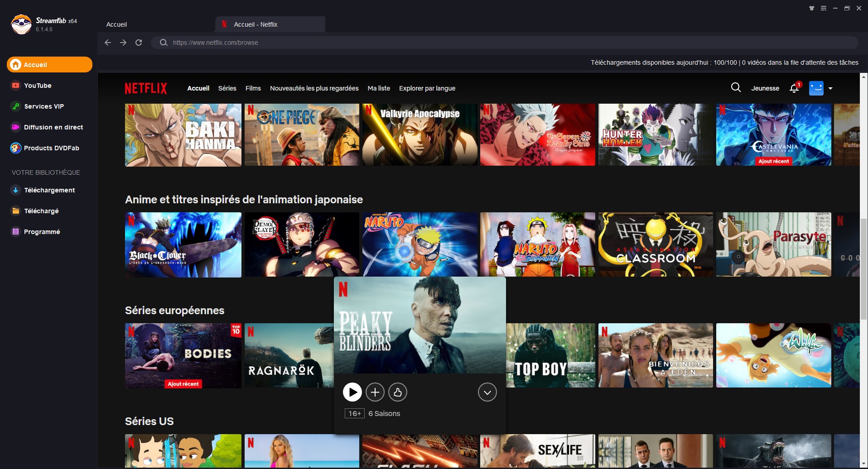Click Ajout récent badge on Castlevania

[774, 161]
